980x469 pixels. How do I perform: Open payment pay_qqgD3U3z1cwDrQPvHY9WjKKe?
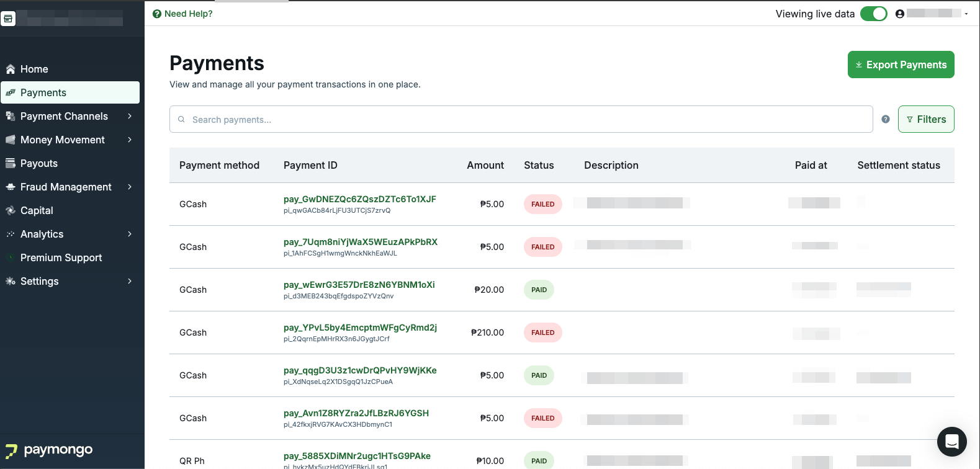360,370
